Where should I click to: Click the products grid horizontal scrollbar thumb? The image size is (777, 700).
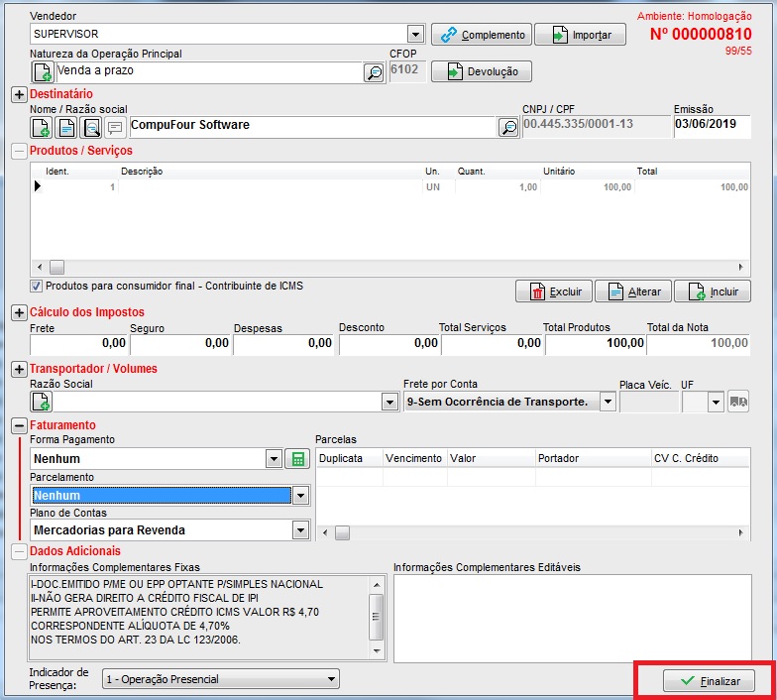click(x=56, y=267)
